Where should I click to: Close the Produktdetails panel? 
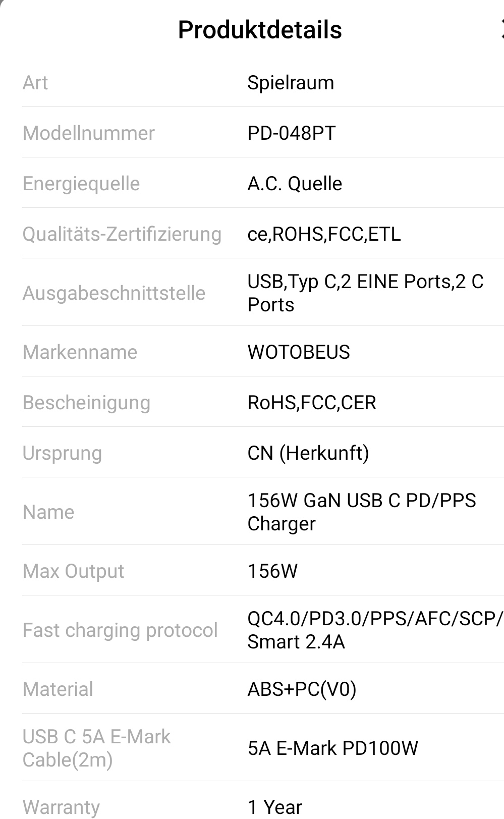pyautogui.click(x=501, y=29)
